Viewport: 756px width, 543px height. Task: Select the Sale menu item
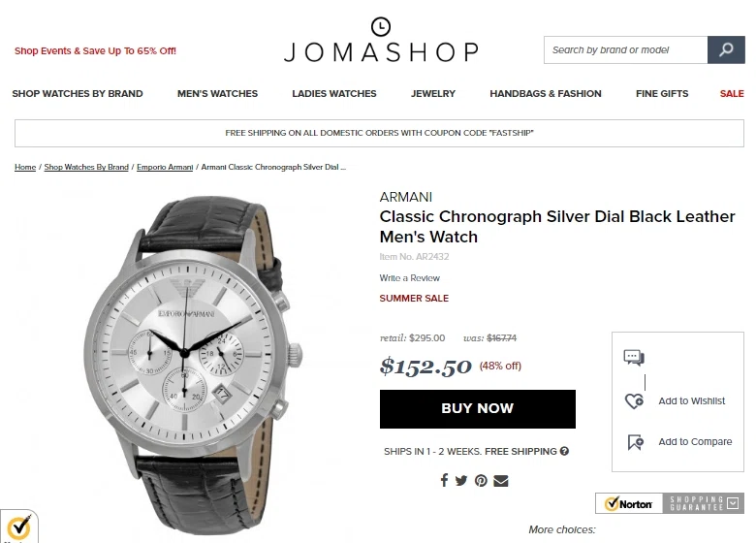(732, 93)
